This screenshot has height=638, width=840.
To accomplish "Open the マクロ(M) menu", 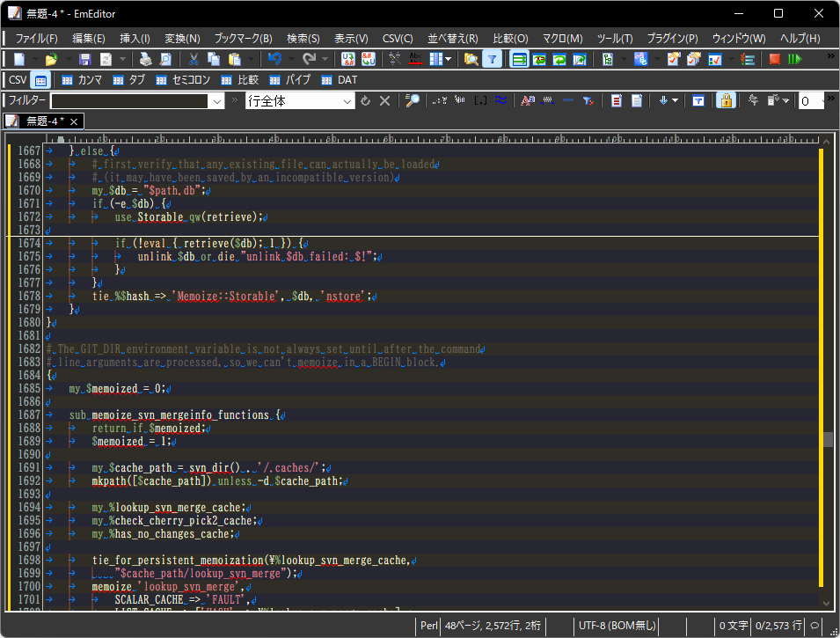I will tap(562, 39).
